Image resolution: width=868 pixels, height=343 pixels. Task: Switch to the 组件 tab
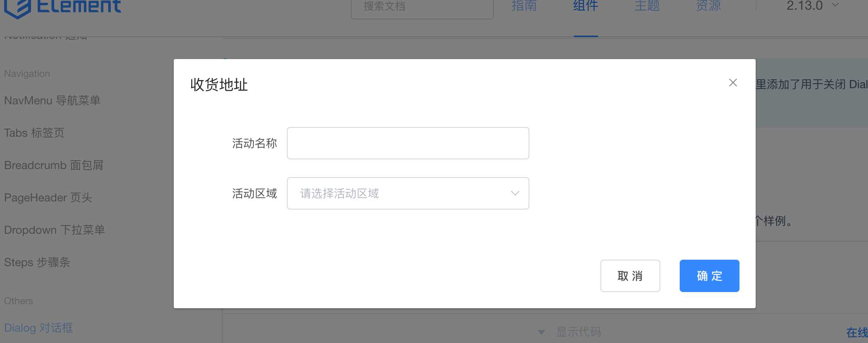(x=586, y=6)
